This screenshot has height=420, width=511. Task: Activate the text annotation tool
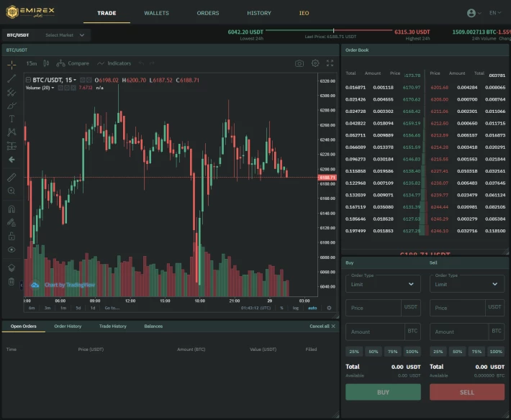click(x=12, y=119)
